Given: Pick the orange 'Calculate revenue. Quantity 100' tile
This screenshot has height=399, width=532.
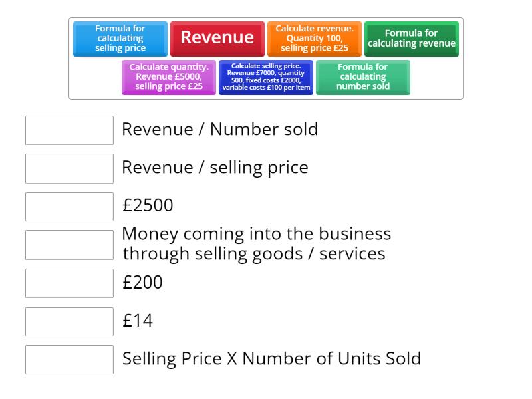Looking at the screenshot, I should pos(315,39).
